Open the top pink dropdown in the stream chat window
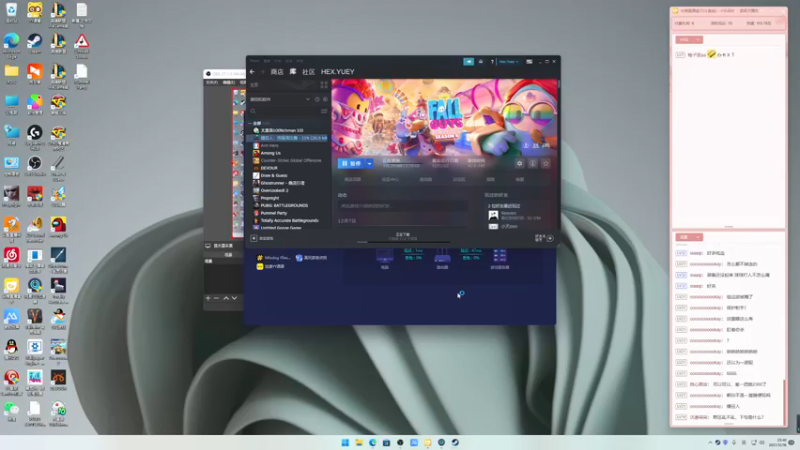 pos(689,40)
